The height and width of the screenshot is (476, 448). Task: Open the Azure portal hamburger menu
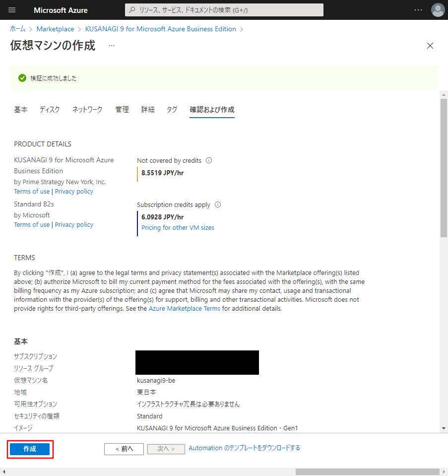(x=12, y=10)
